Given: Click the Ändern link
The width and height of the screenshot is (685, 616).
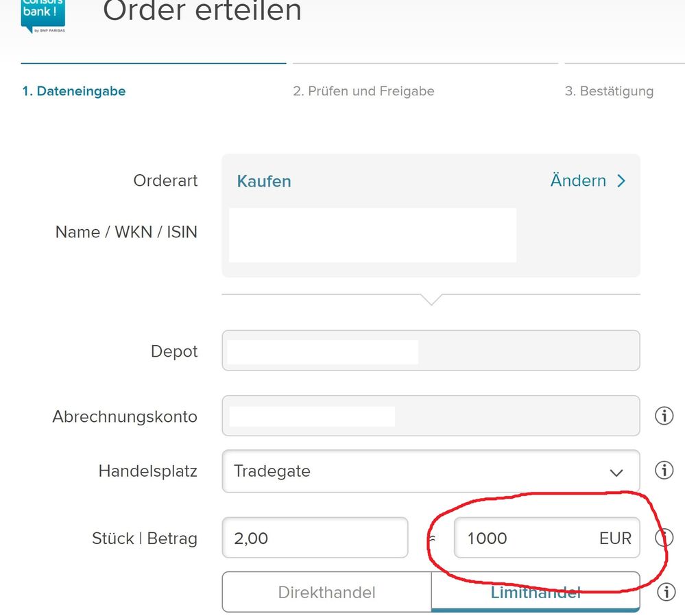Looking at the screenshot, I should tap(578, 181).
